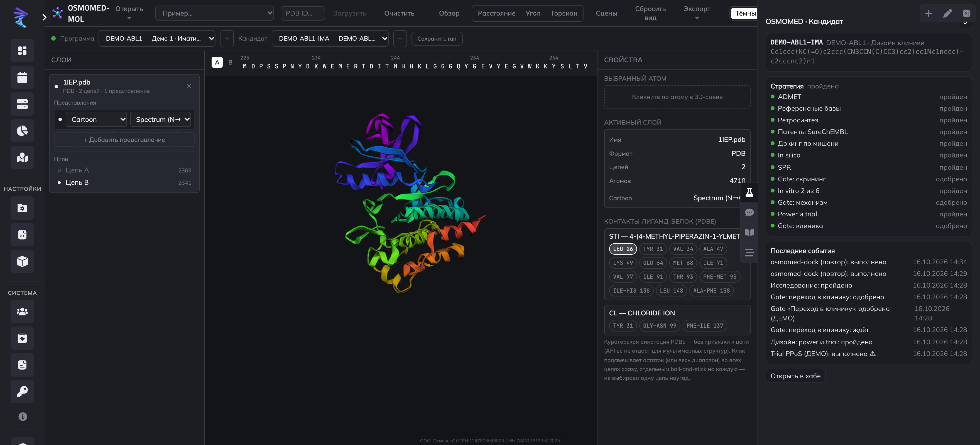Viewport: 980px width, 445px height.
Task: Open the chat bubble side tab
Action: (749, 212)
